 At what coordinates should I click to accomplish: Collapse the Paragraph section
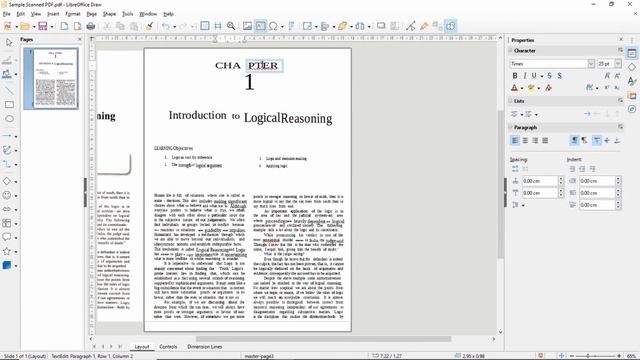(x=511, y=127)
